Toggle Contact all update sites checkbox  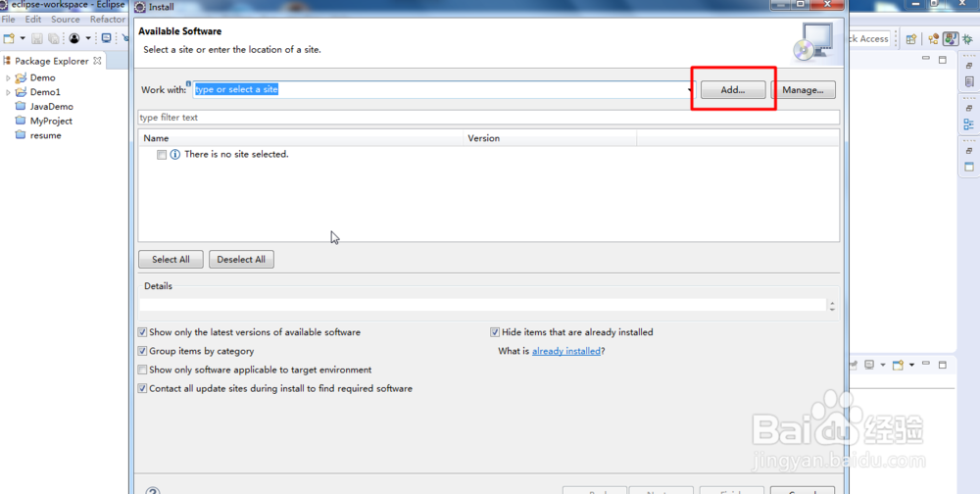click(142, 389)
